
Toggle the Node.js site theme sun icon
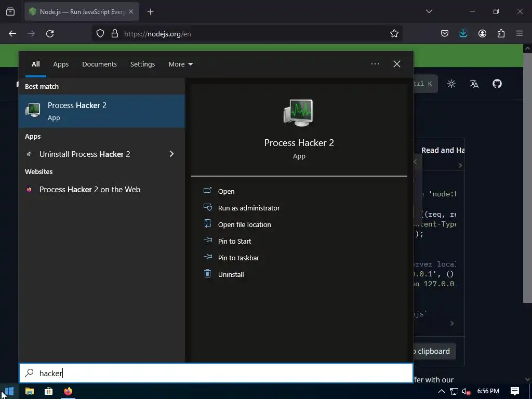[451, 84]
